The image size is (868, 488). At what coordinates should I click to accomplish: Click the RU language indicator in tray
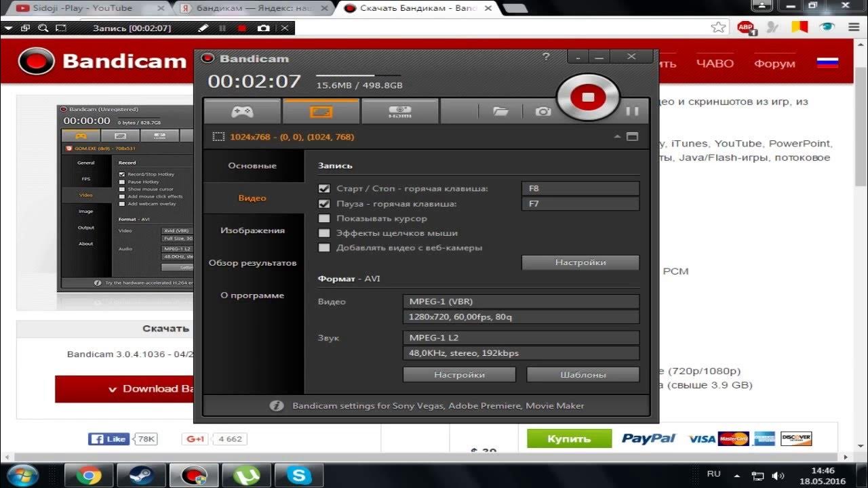pyautogui.click(x=714, y=474)
